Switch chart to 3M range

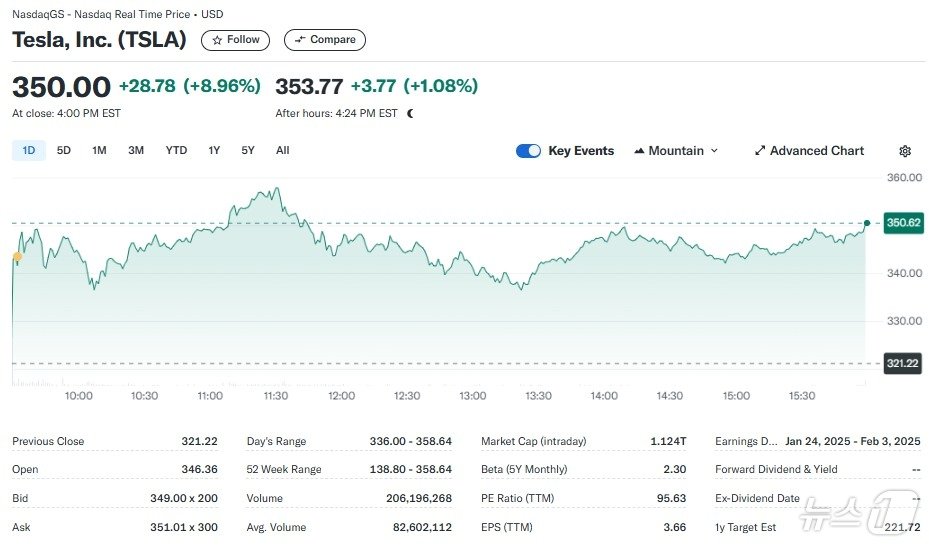pyautogui.click(x=136, y=151)
